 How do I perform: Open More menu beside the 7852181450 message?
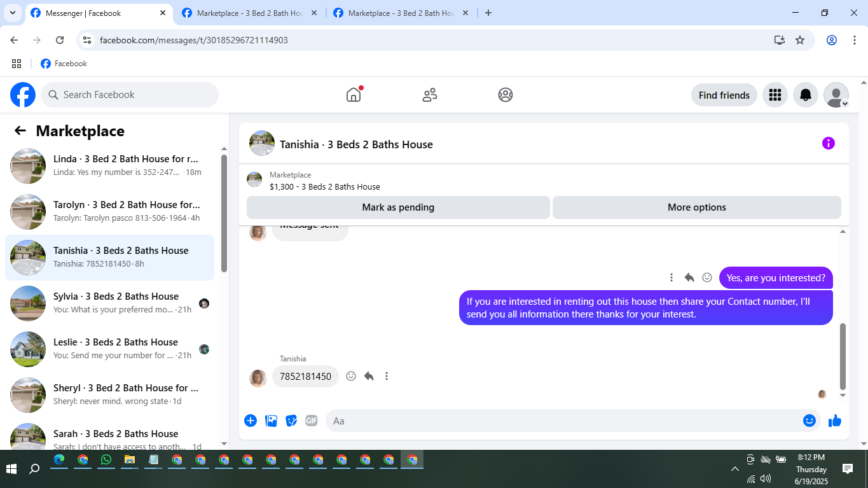387,376
